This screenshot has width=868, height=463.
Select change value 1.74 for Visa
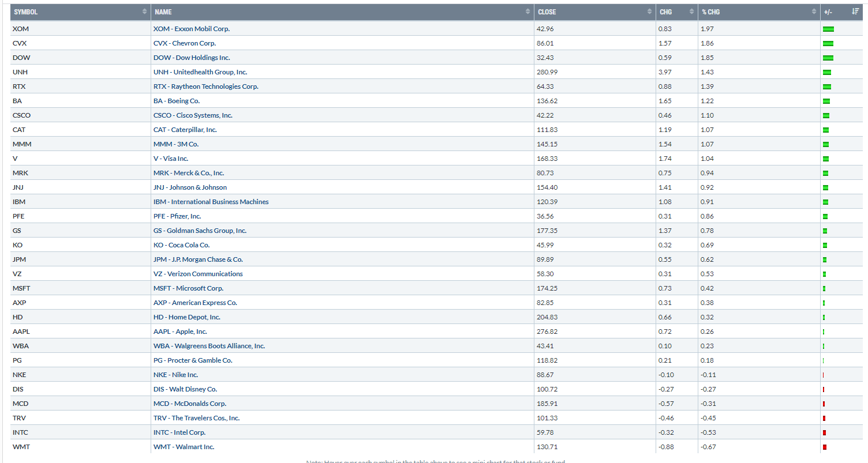(x=665, y=159)
